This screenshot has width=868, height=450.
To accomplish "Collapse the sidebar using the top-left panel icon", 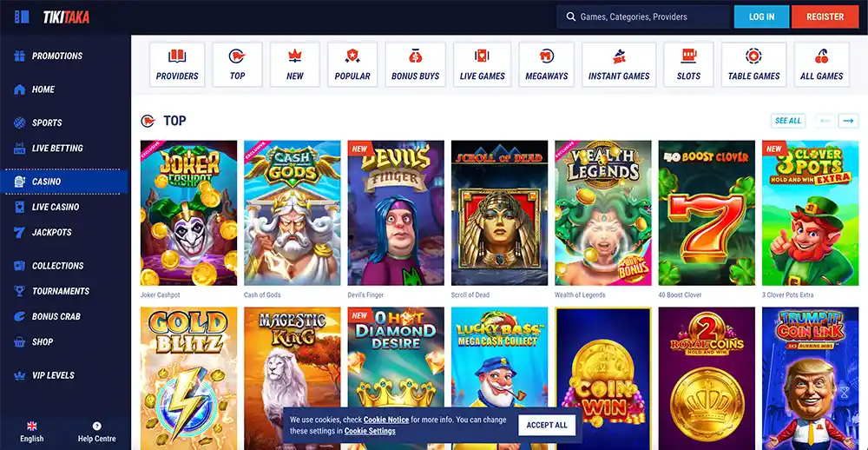I will [x=22, y=17].
